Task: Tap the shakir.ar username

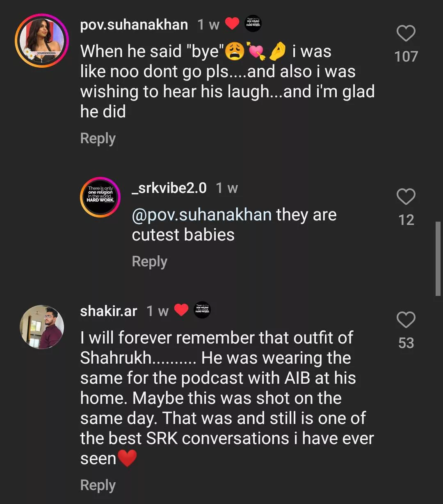Action: point(109,311)
